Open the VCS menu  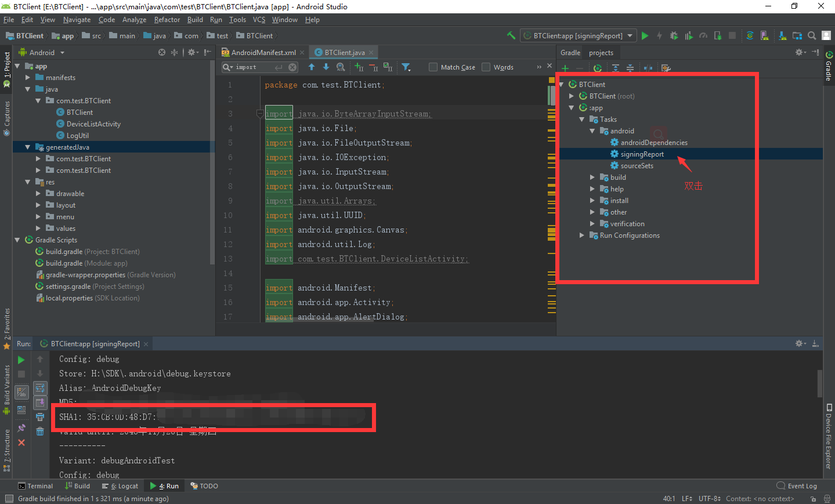[259, 20]
